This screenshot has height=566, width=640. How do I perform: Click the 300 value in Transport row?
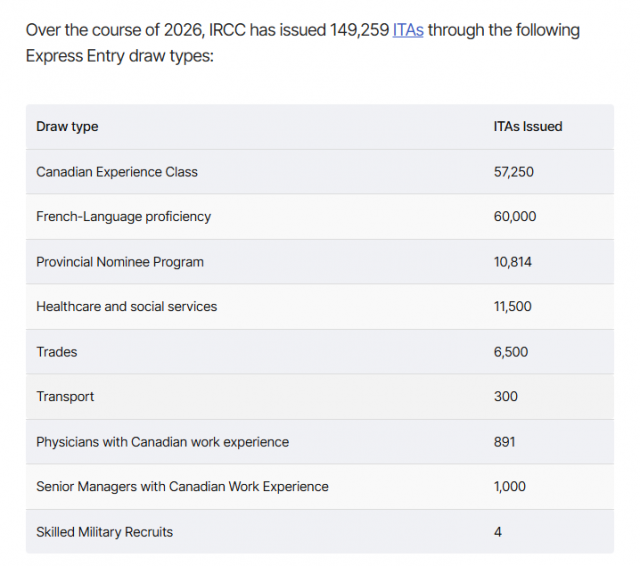coord(506,396)
